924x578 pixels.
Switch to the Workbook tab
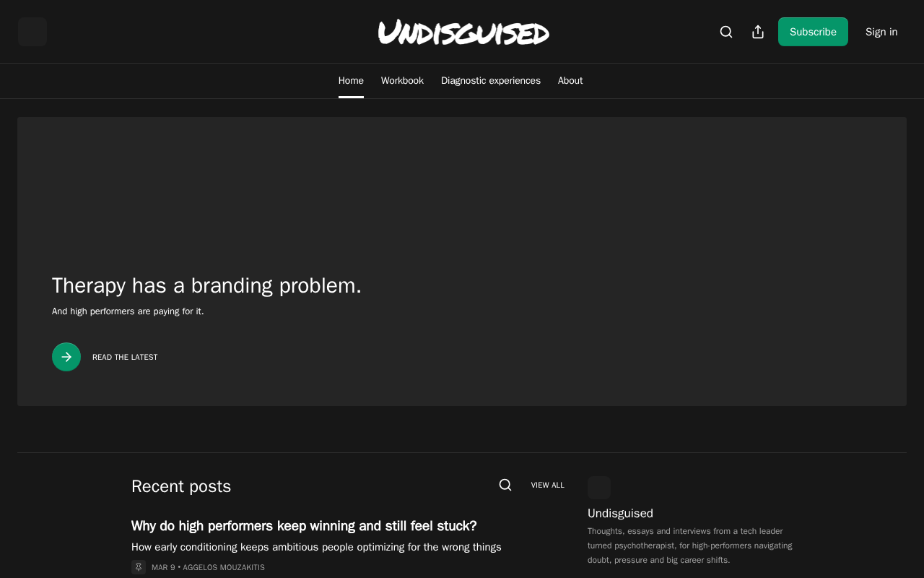(x=402, y=81)
